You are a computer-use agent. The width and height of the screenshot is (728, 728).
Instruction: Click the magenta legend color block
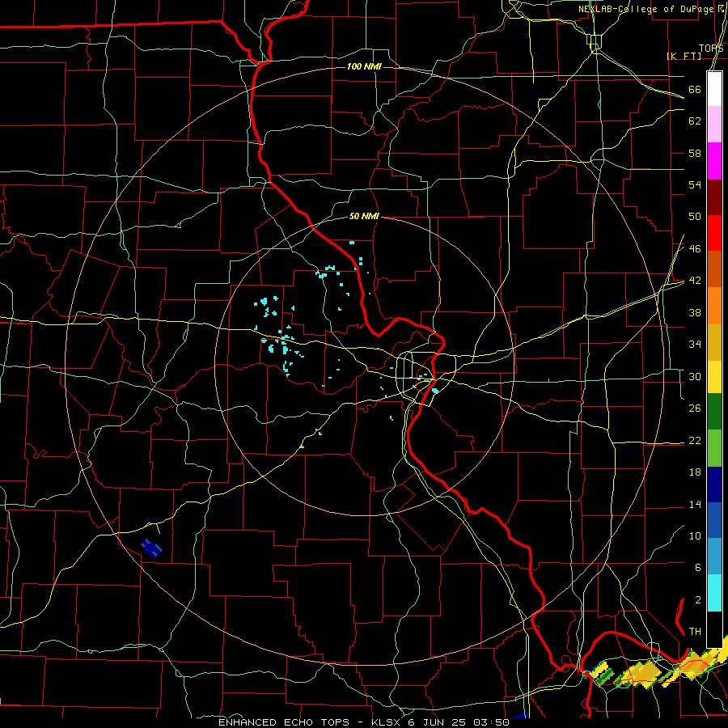point(714,161)
